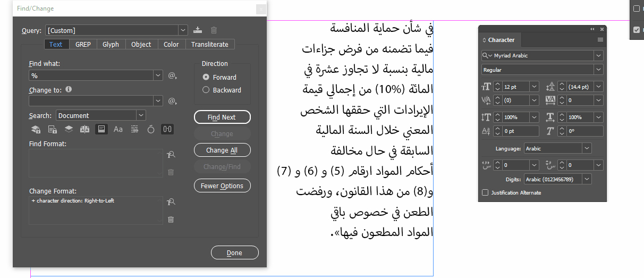The height and width of the screenshot is (278, 644).
Task: Click the Change All button
Action: pos(222,150)
